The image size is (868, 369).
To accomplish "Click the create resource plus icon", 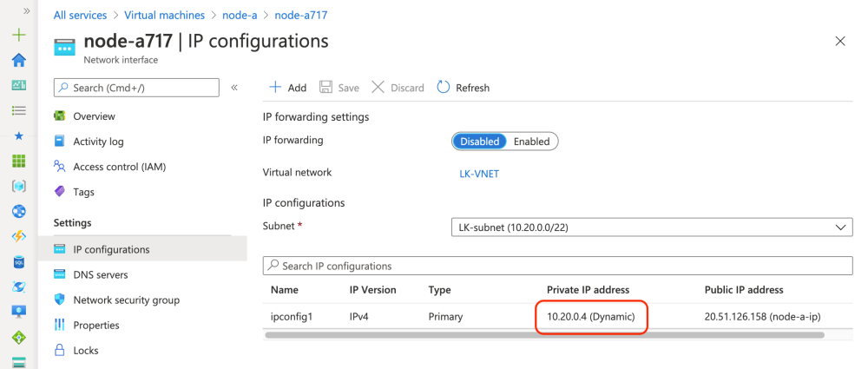I will (18, 36).
